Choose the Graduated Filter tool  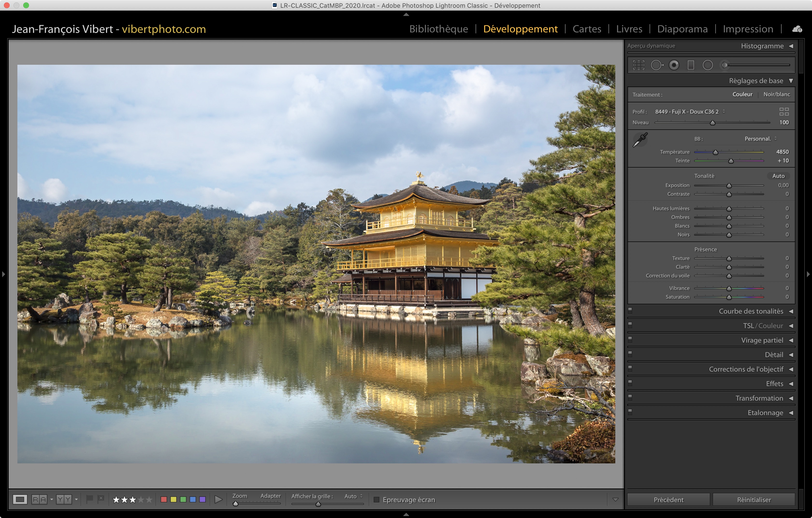tap(691, 65)
